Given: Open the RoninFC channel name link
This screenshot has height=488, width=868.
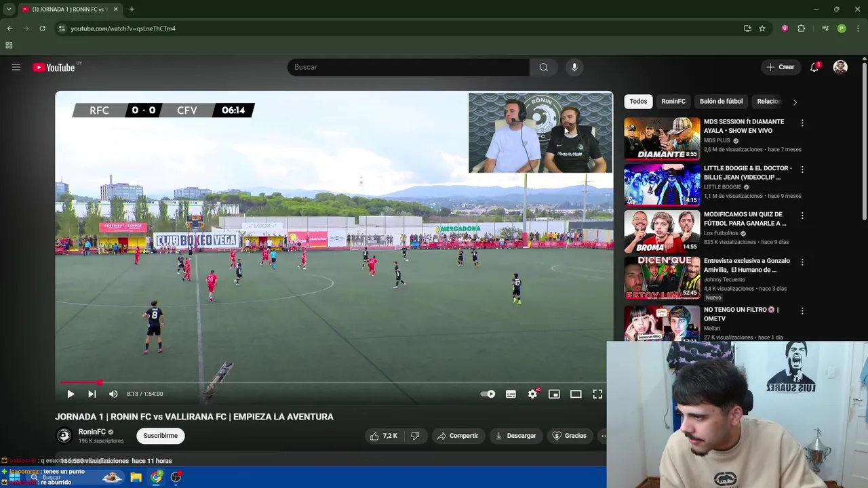Looking at the screenshot, I should [92, 432].
